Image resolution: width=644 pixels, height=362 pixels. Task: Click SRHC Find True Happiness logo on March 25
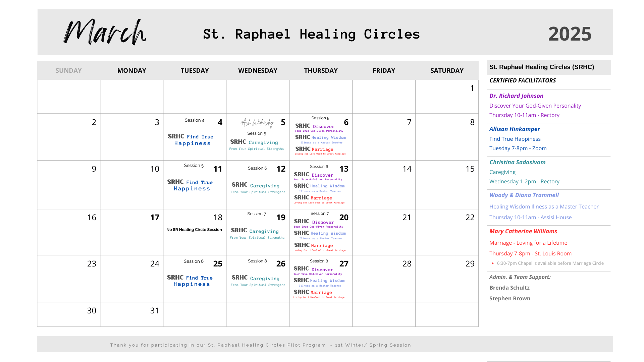pyautogui.click(x=190, y=281)
